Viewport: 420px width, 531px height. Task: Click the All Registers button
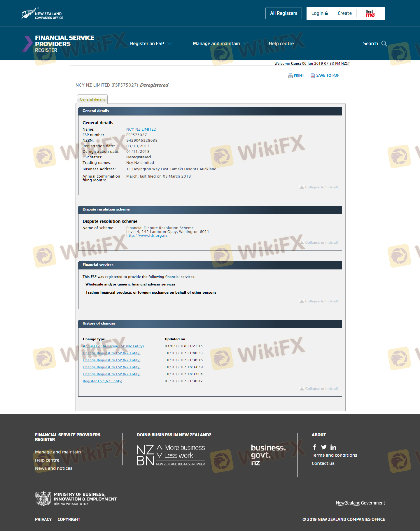284,13
